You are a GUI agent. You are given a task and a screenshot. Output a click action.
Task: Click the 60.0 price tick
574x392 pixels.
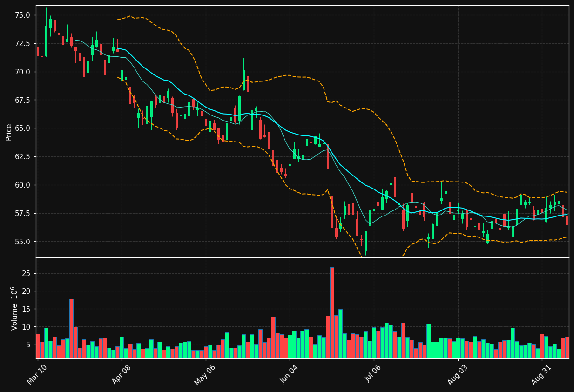23,185
